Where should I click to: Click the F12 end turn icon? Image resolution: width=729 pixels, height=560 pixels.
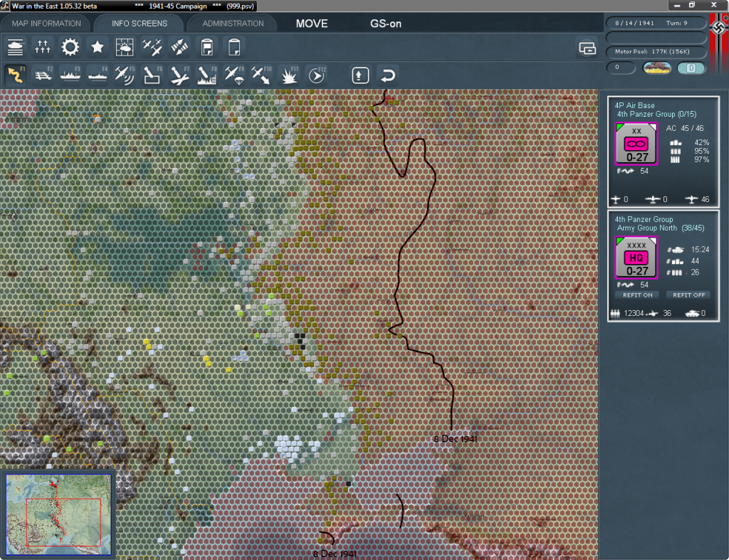(x=317, y=75)
